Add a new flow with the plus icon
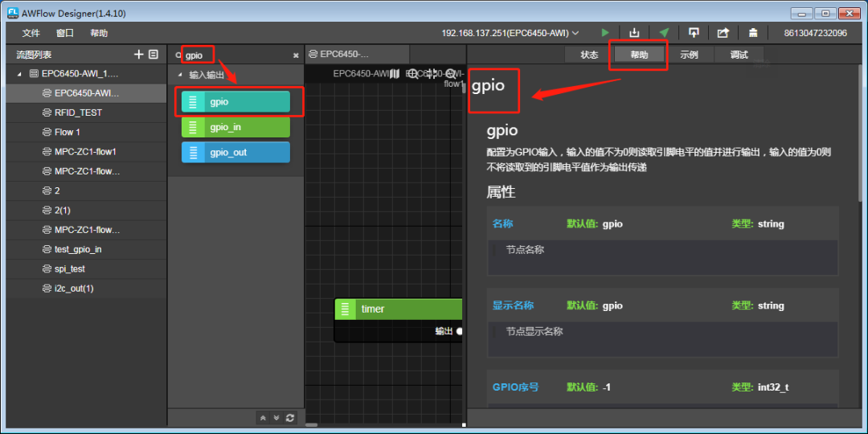The width and height of the screenshot is (868, 434). click(139, 55)
